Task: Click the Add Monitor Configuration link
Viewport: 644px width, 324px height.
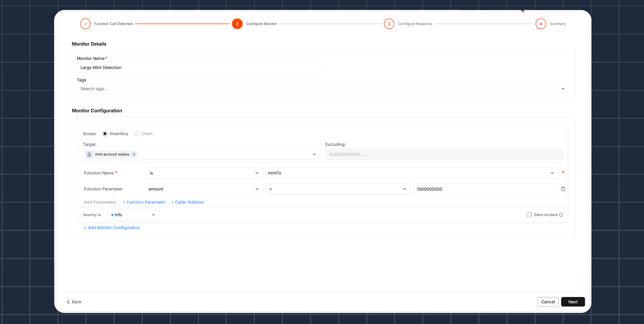Action: click(x=112, y=228)
